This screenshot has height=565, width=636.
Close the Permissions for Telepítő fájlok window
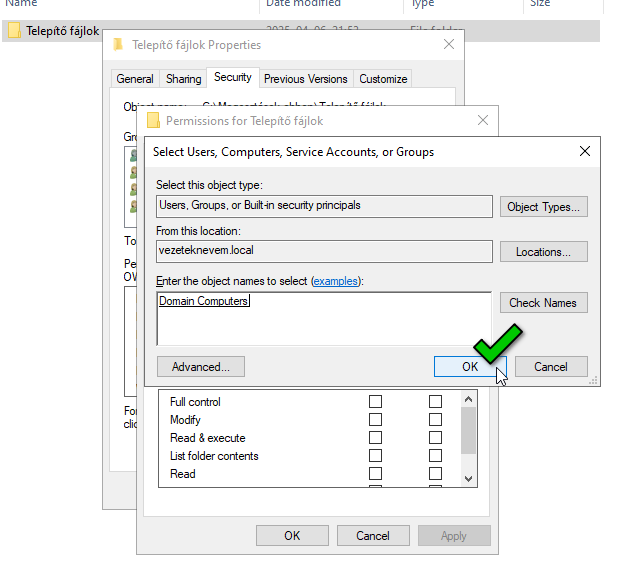point(484,121)
